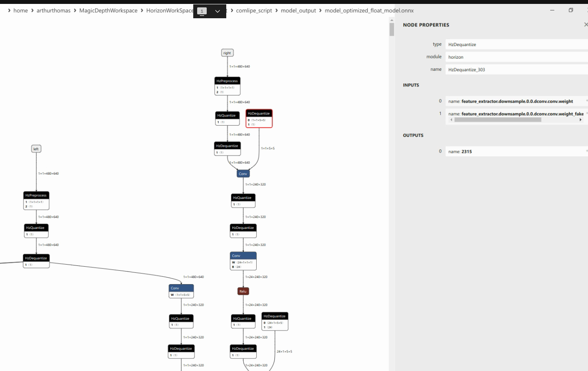
Task: Click the name field HzDequantize_303
Action: pyautogui.click(x=515, y=70)
